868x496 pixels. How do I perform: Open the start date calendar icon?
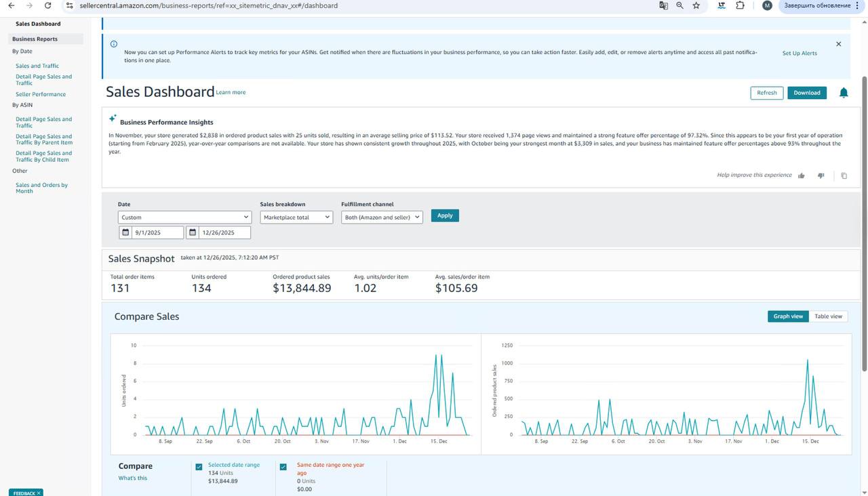click(x=125, y=232)
